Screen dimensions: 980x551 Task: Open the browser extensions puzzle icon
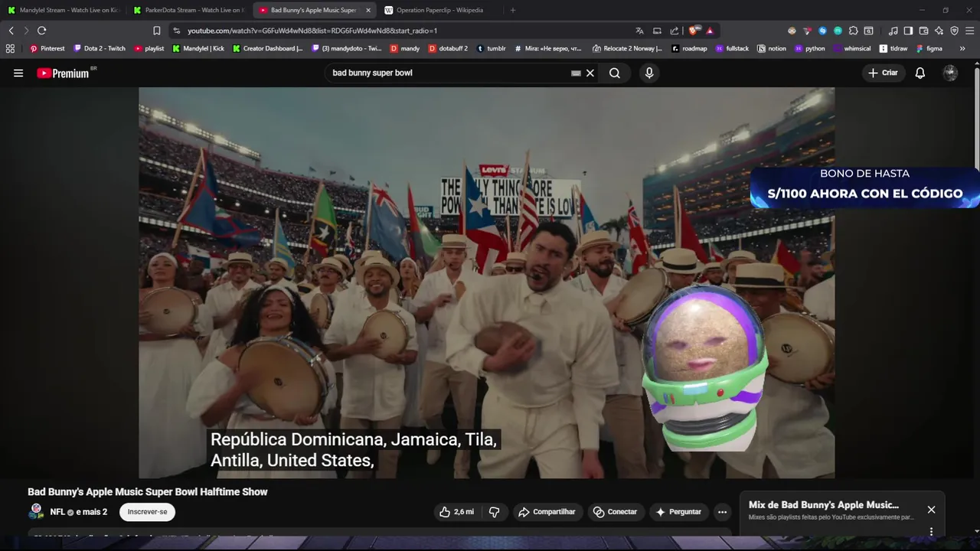(x=853, y=31)
